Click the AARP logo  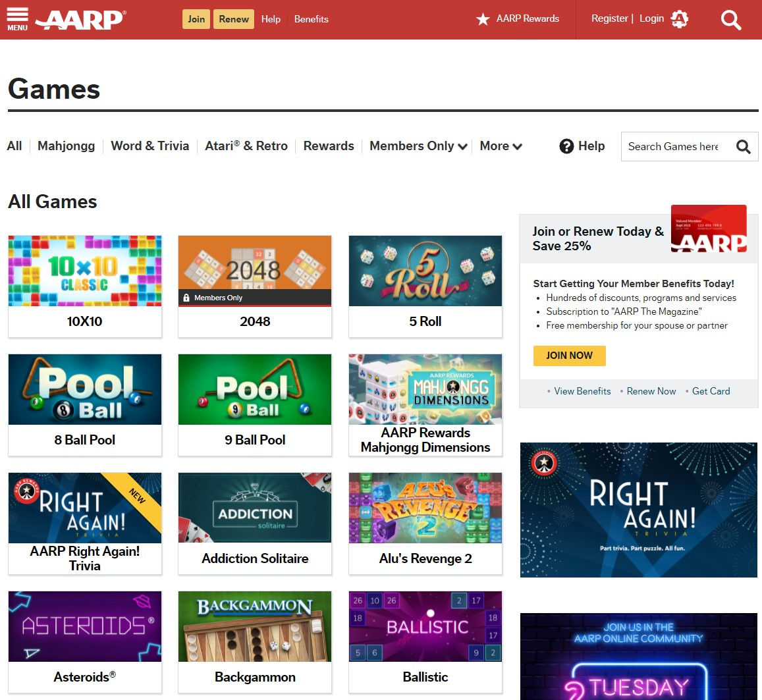[80, 20]
